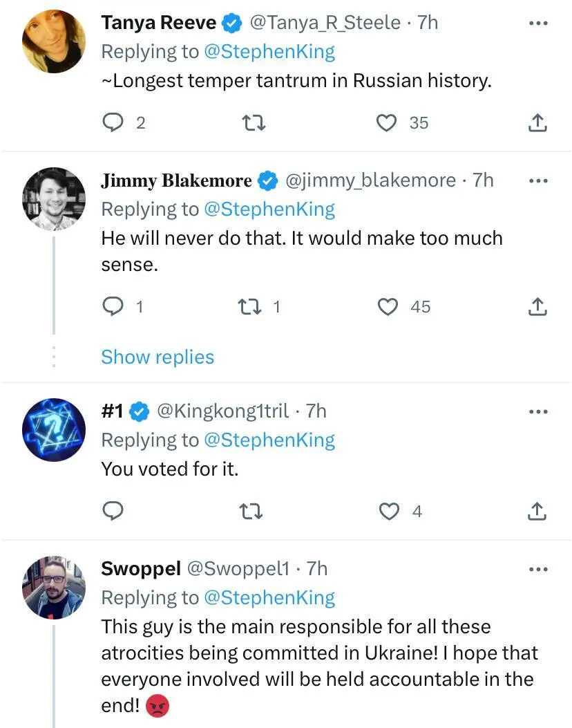
Task: Open the @jimmy_blakemore profile handle
Action: tap(370, 180)
